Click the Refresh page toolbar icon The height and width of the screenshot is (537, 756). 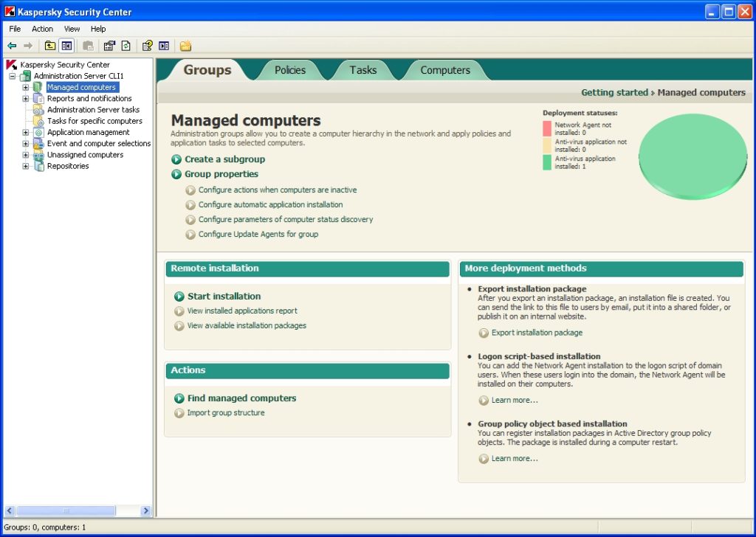tap(126, 46)
